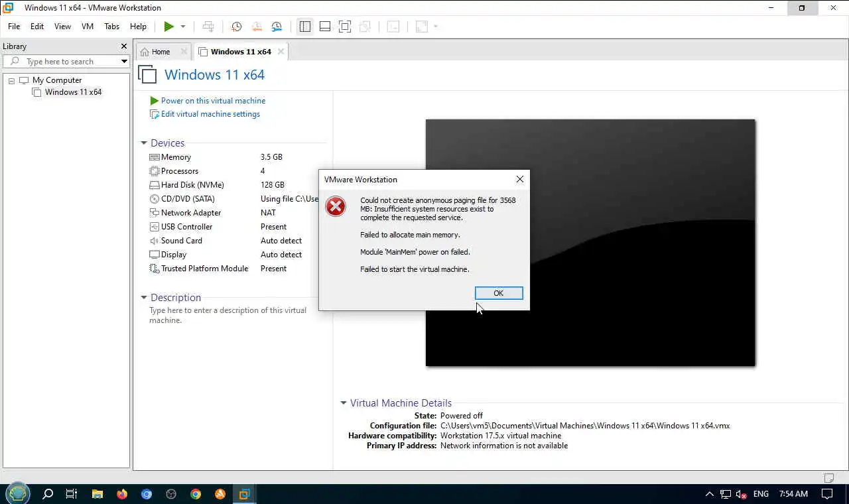Close the Library panel

tap(123, 46)
